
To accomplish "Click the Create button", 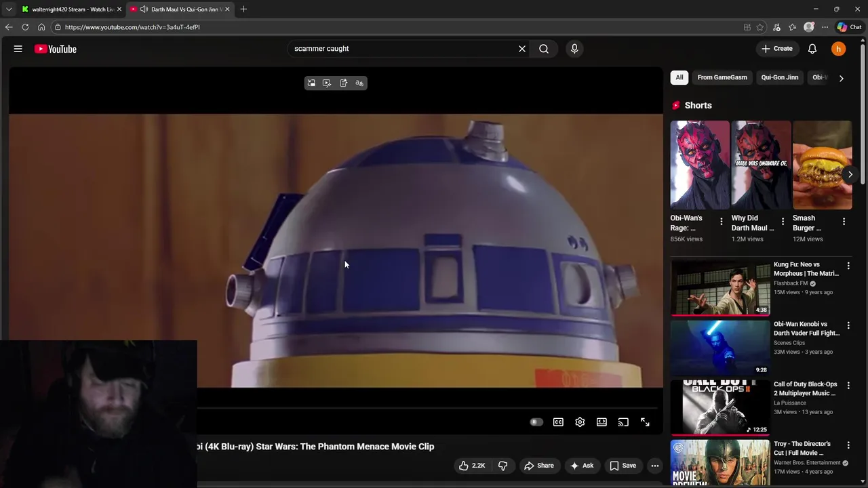I will 777,49.
